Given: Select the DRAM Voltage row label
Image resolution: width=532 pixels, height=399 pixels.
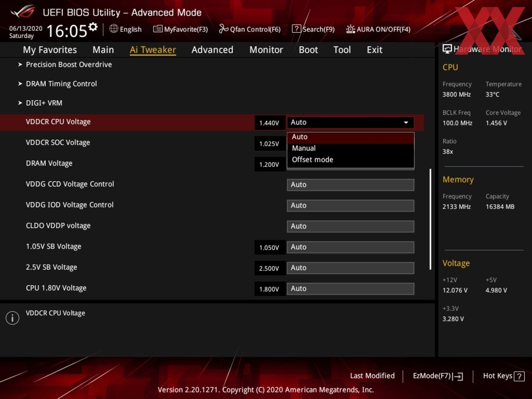Looking at the screenshot, I should 49,163.
